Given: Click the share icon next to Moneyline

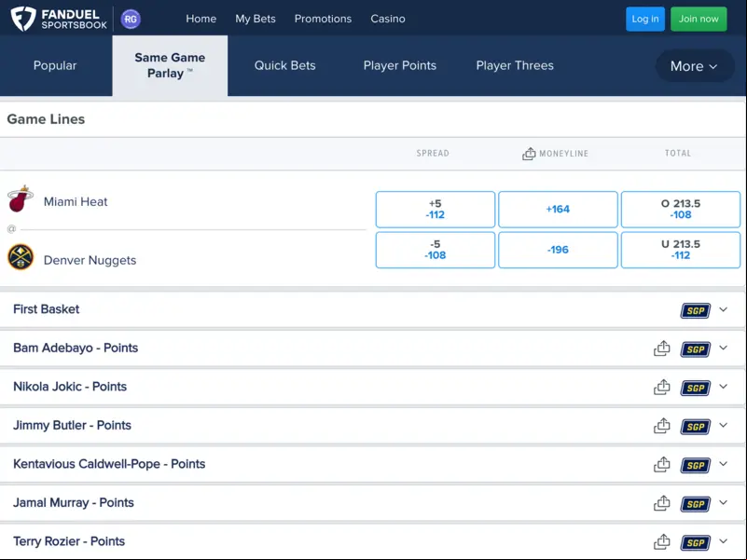Looking at the screenshot, I should tap(529, 154).
